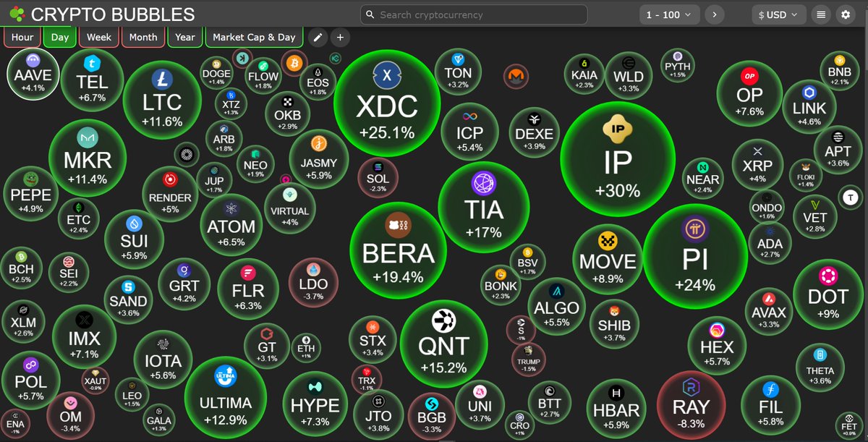
Task: Click the RAY bubble
Action: (691, 405)
